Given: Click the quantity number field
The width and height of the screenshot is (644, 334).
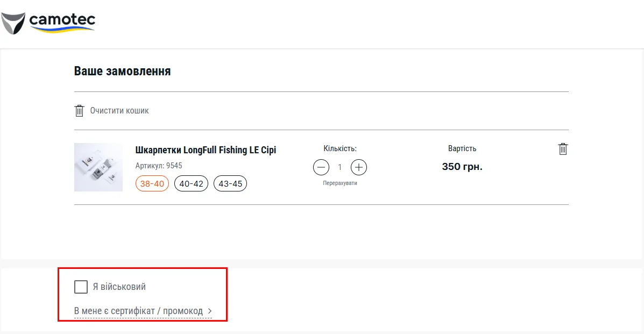Looking at the screenshot, I should pyautogui.click(x=340, y=167).
